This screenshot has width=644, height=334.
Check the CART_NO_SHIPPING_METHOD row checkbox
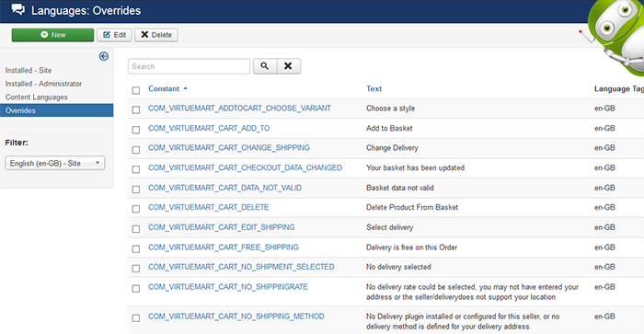tap(136, 318)
